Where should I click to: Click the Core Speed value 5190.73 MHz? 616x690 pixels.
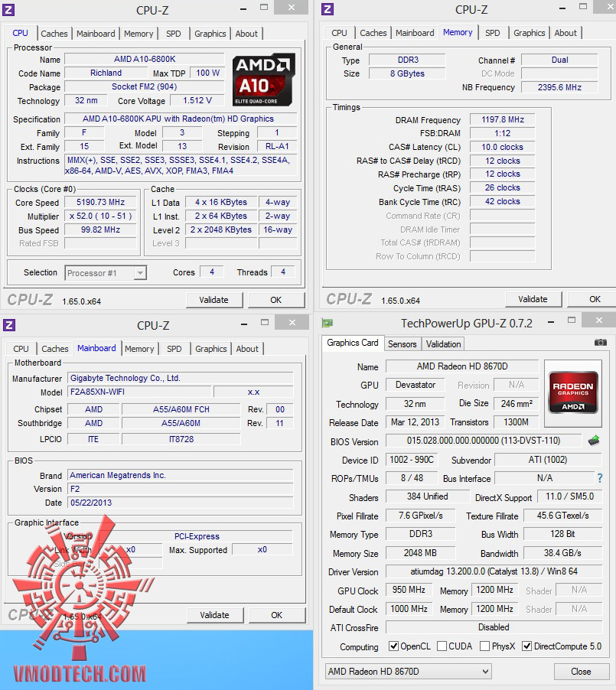point(100,203)
